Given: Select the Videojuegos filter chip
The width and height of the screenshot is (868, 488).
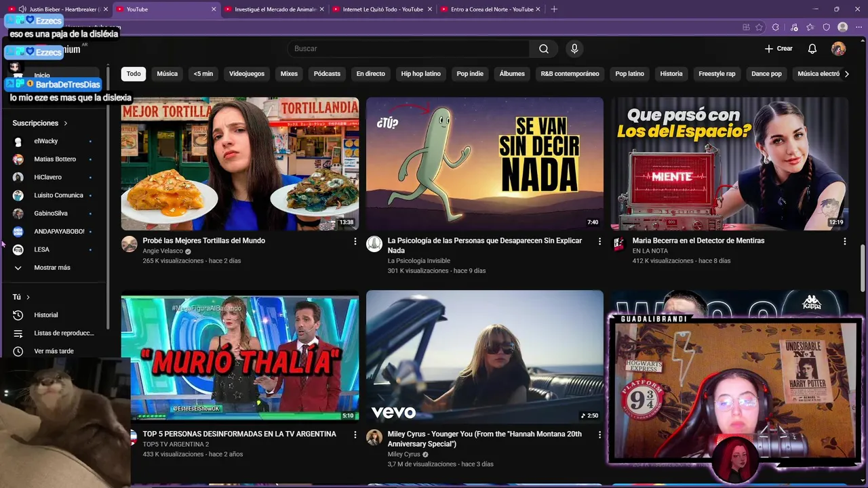Looking at the screenshot, I should click(x=247, y=74).
